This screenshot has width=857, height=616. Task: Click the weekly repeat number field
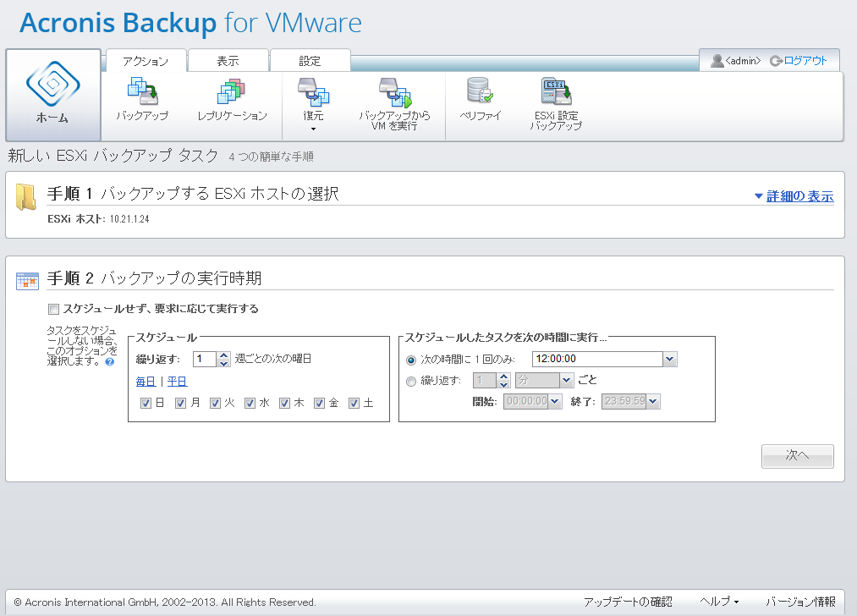[204, 359]
